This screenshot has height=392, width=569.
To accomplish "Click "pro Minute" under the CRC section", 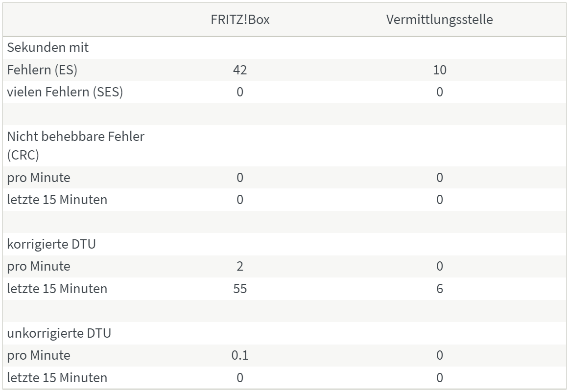I will click(39, 178).
